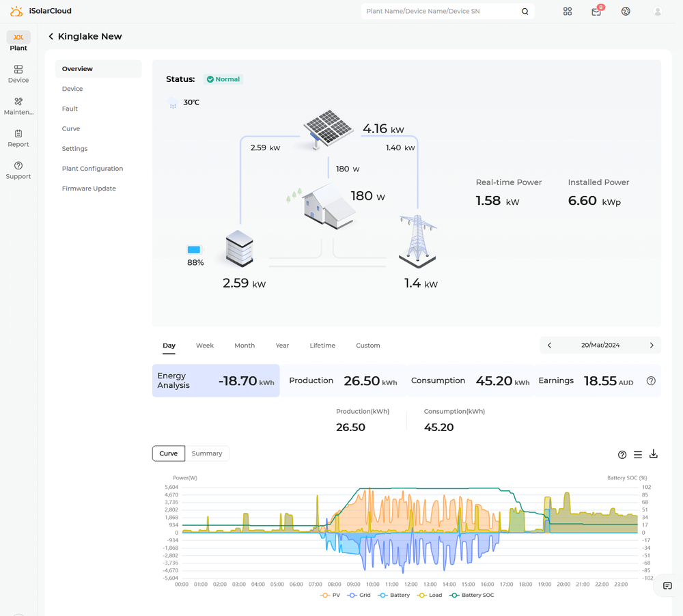Click the 30°C temperature reading
The width and height of the screenshot is (683, 616).
(x=191, y=102)
